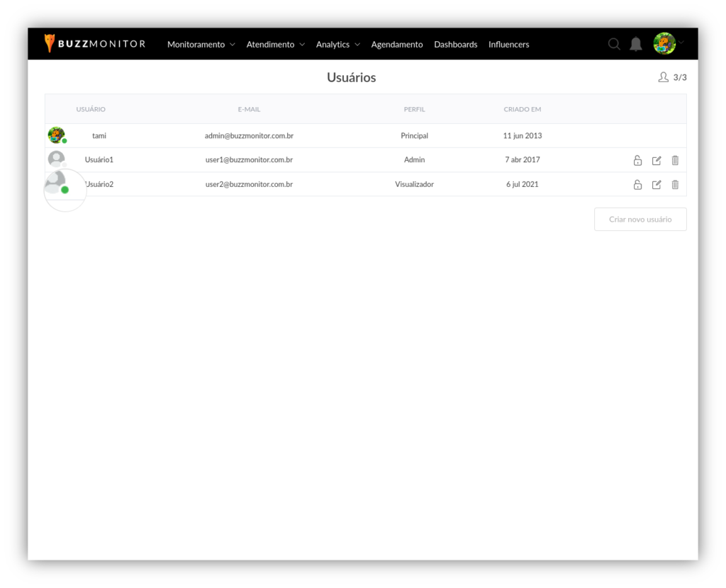The width and height of the screenshot is (726, 588).
Task: Open the notifications bell
Action: tap(636, 44)
